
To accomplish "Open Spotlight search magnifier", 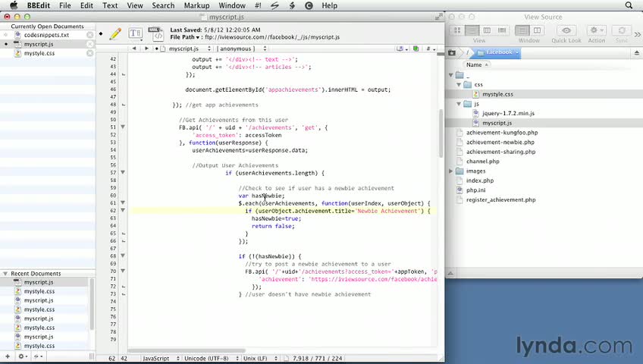I will (629, 5).
